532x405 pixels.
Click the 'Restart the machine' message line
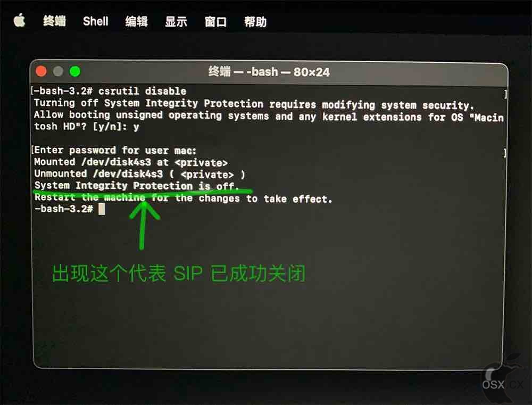pos(183,198)
